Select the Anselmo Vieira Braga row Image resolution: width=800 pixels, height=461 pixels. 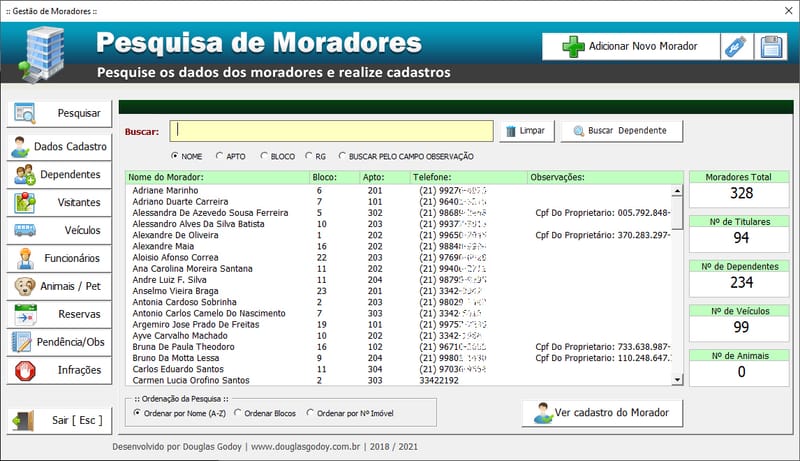(398, 292)
